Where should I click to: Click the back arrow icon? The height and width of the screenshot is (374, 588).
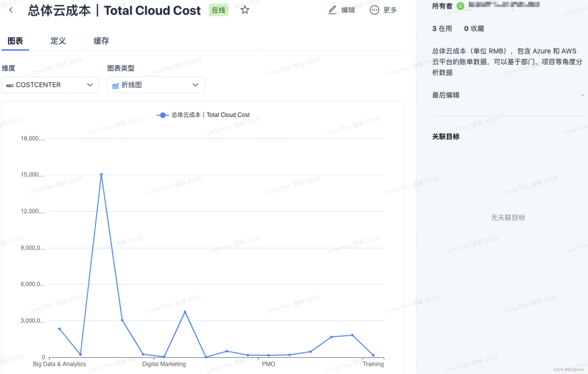pyautogui.click(x=11, y=10)
